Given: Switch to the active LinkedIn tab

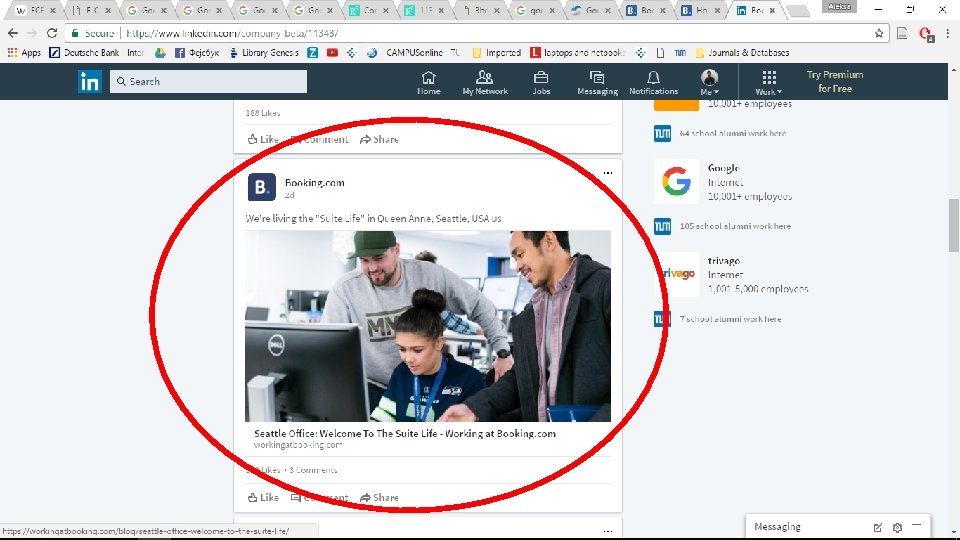Looking at the screenshot, I should pyautogui.click(x=756, y=10).
